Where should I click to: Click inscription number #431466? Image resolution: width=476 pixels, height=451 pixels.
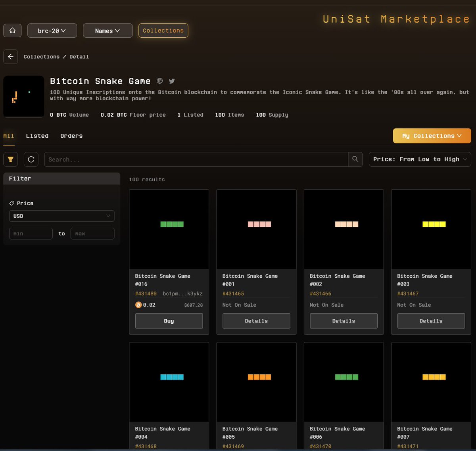coord(321,294)
